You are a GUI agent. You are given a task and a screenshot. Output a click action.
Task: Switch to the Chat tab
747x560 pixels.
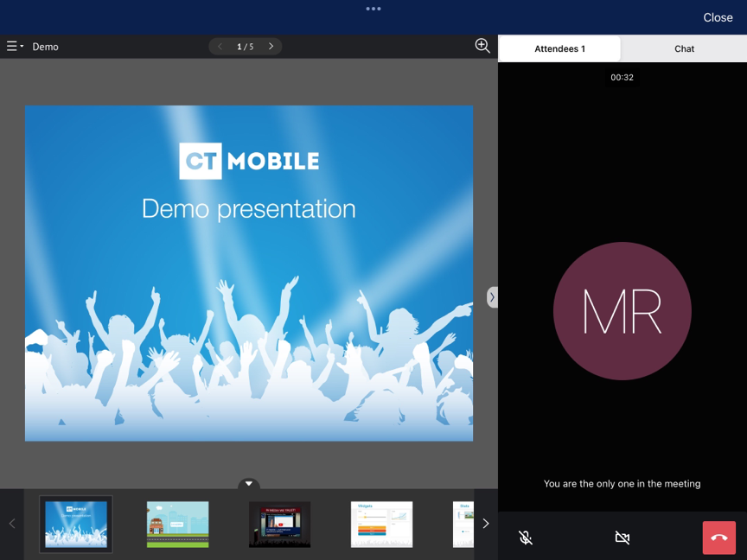tap(684, 48)
